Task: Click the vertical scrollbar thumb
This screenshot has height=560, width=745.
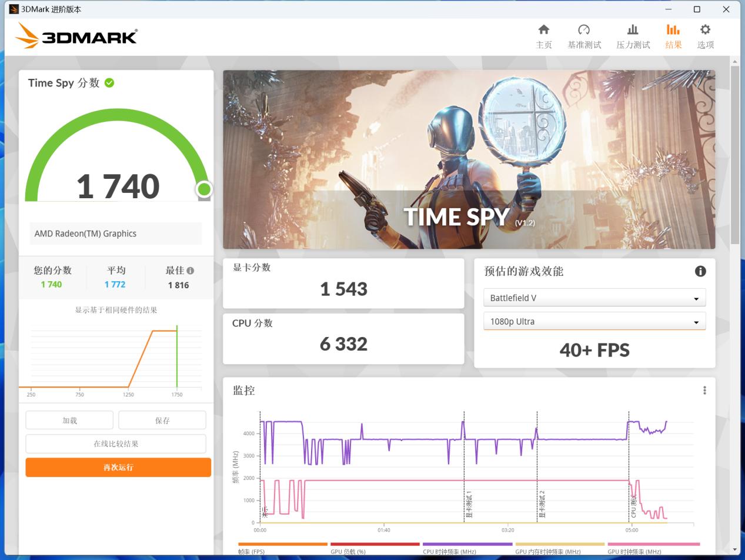Action: pyautogui.click(x=735, y=155)
